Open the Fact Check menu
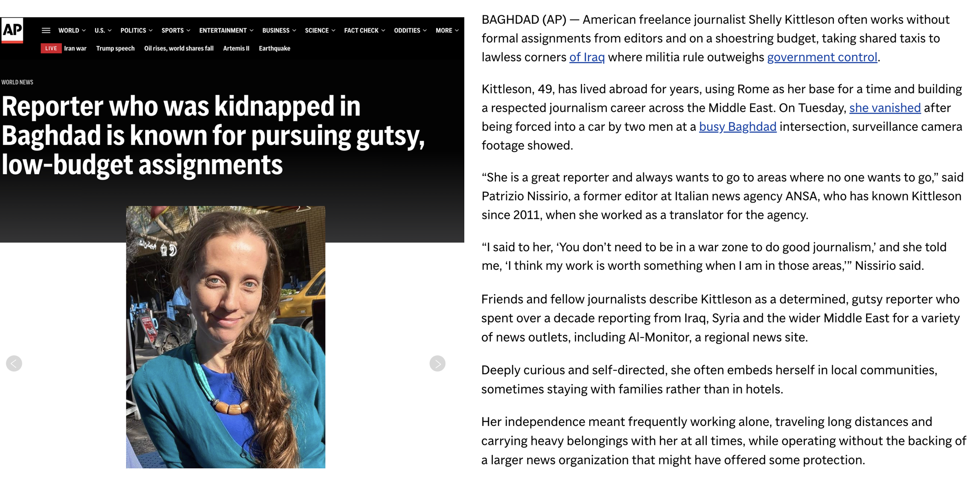This screenshot has width=980, height=481. [x=364, y=30]
